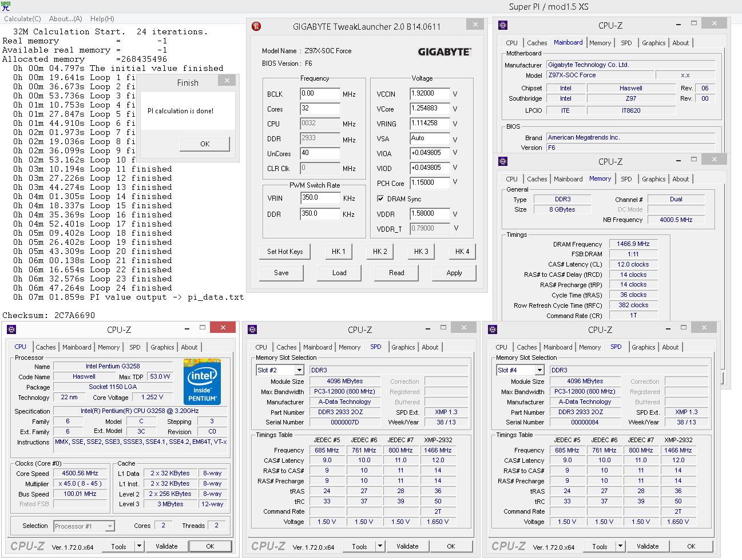Open the Processor #1 selection dropdown
The height and width of the screenshot is (560, 742).
[110, 526]
